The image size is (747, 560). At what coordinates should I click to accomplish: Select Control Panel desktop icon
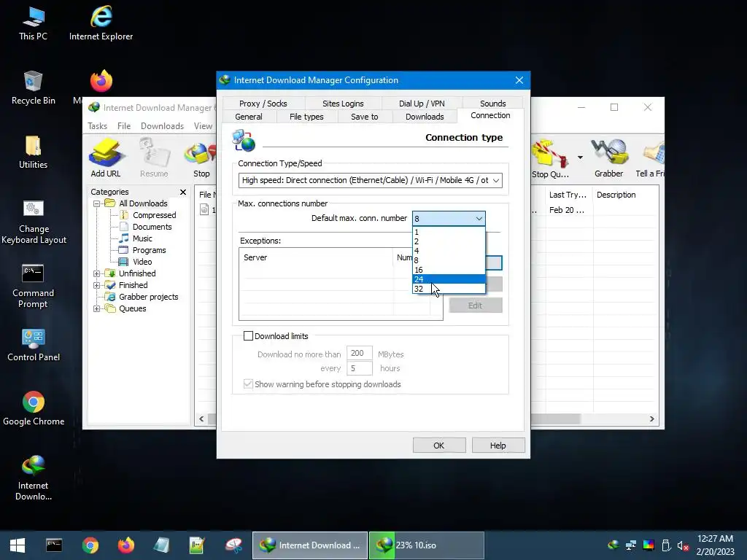[34, 345]
